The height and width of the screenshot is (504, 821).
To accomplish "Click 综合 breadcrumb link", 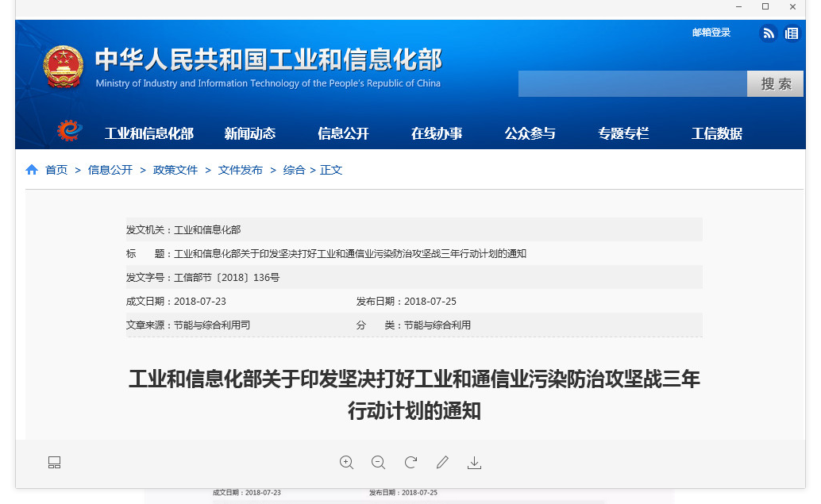I will pos(295,170).
